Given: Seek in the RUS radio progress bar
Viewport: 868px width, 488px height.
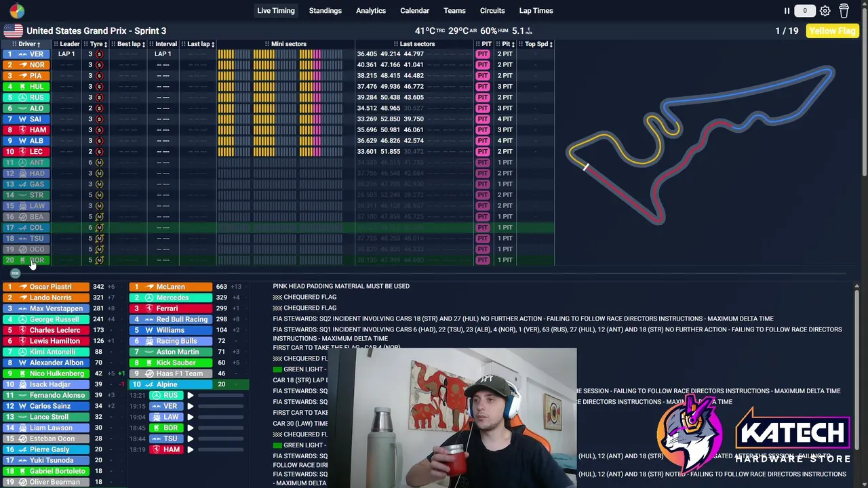Looking at the screenshot, I should [220, 395].
